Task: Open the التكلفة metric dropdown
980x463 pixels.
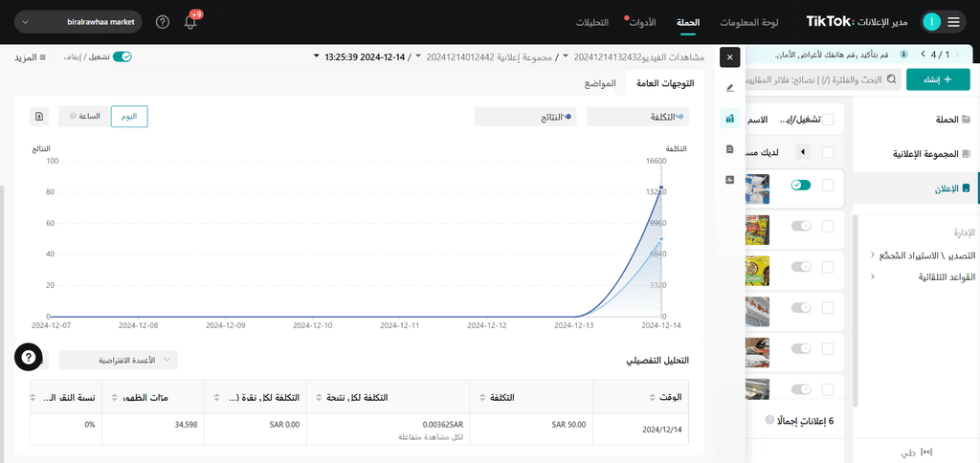Action: pos(637,116)
